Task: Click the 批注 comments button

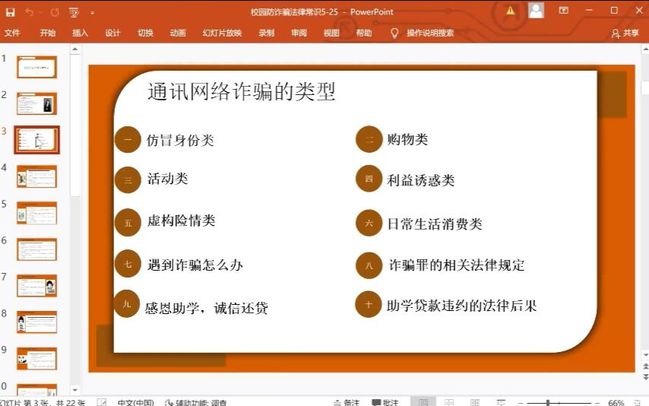Action: (384, 402)
